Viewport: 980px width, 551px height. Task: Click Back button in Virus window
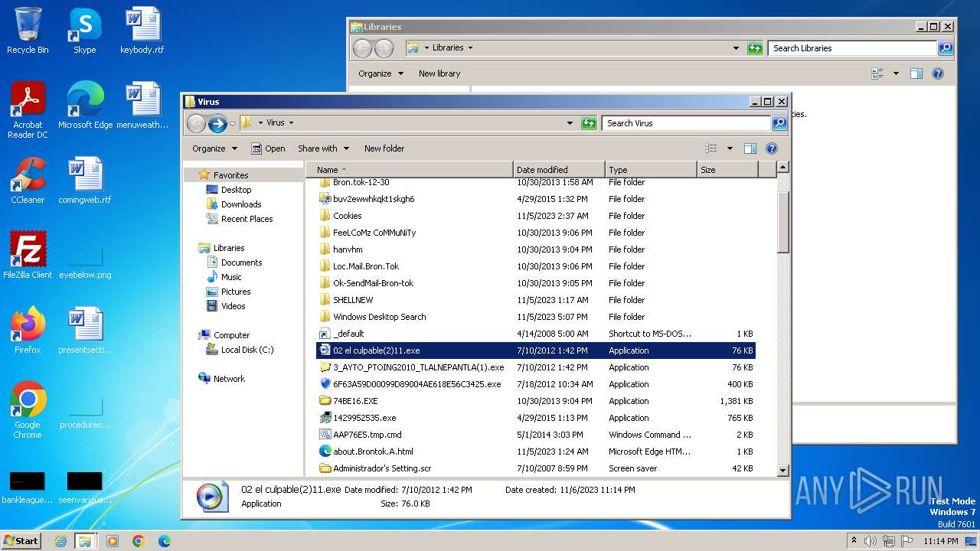(x=197, y=123)
